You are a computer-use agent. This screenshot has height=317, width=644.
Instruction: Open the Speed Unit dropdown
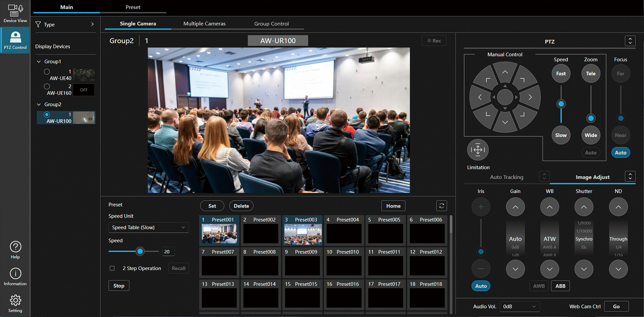tap(148, 227)
